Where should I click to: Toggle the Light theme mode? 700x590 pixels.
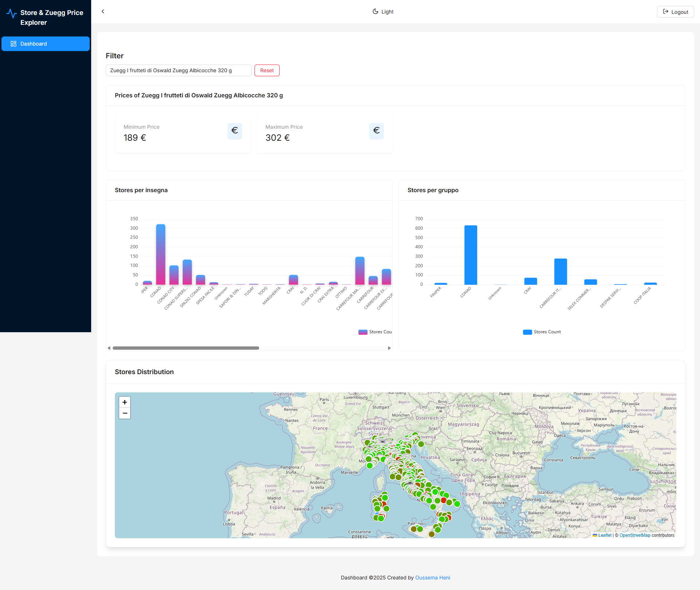(x=383, y=12)
